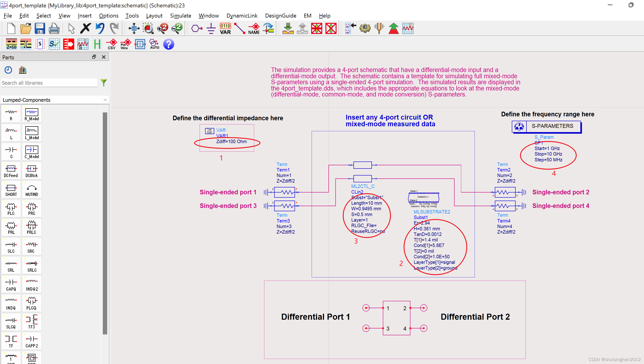Viewport: 644px width, 364px height.
Task: Toggle the Parts panel float button
Action: tap(94, 57)
